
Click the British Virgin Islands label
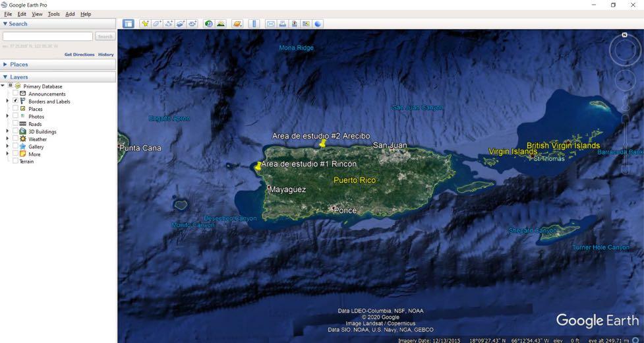point(563,145)
